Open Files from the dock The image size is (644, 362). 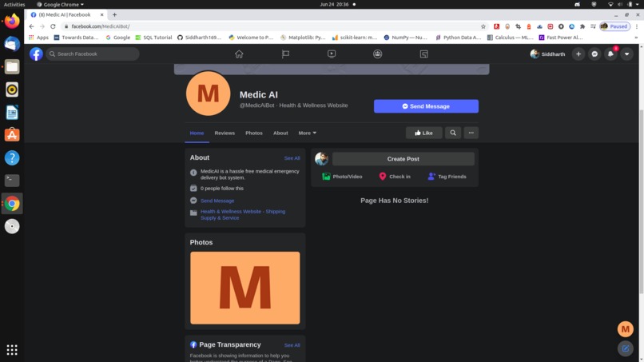pos(12,66)
